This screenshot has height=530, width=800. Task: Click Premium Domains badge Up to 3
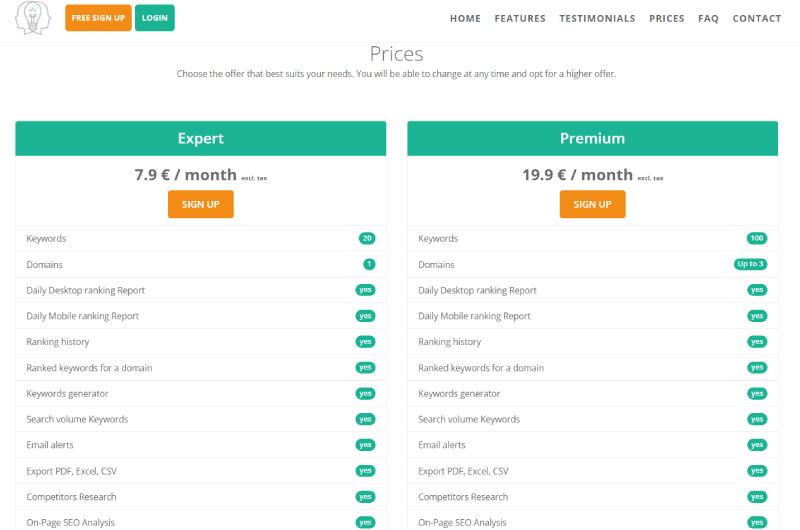pyautogui.click(x=750, y=264)
